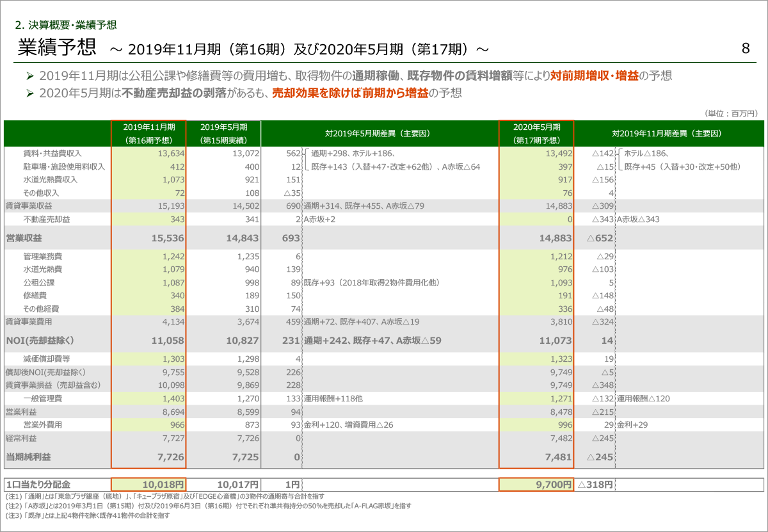This screenshot has height=532, width=768.
Task: Click the section heading 2. 決算概要・業績予想
Action: pyautogui.click(x=65, y=26)
